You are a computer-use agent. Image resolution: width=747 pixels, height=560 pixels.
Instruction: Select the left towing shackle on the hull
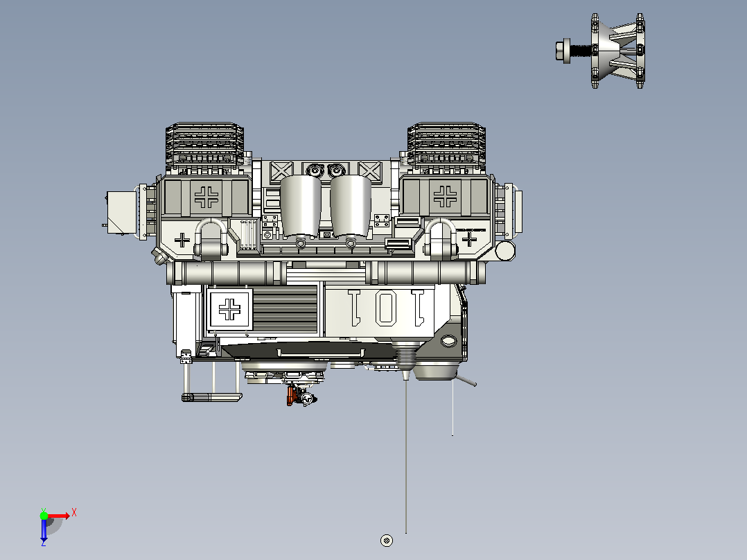point(211,238)
